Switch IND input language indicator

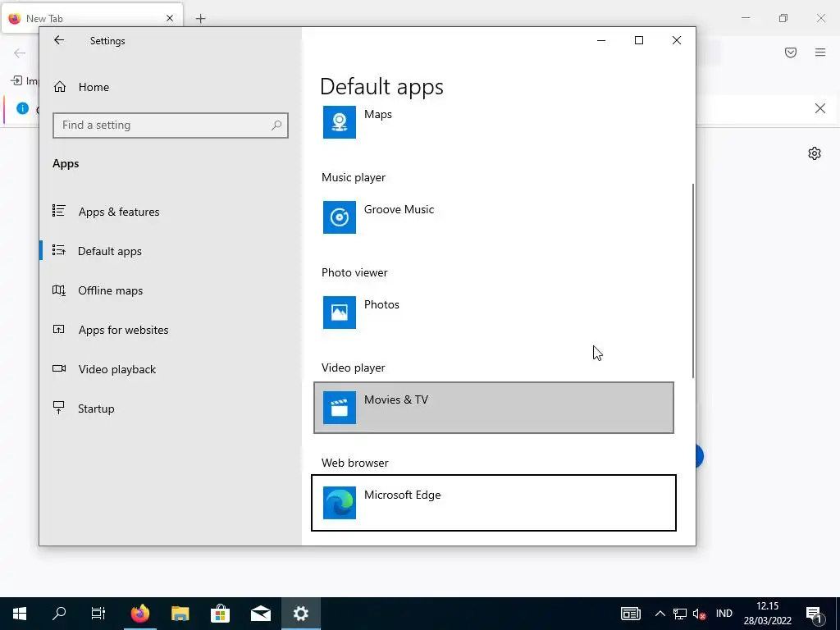(x=724, y=614)
